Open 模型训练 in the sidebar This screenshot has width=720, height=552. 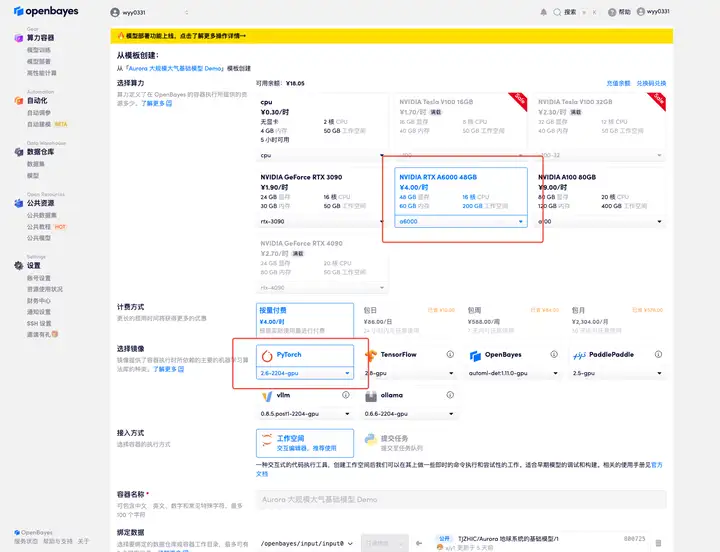pyautogui.click(x=39, y=50)
